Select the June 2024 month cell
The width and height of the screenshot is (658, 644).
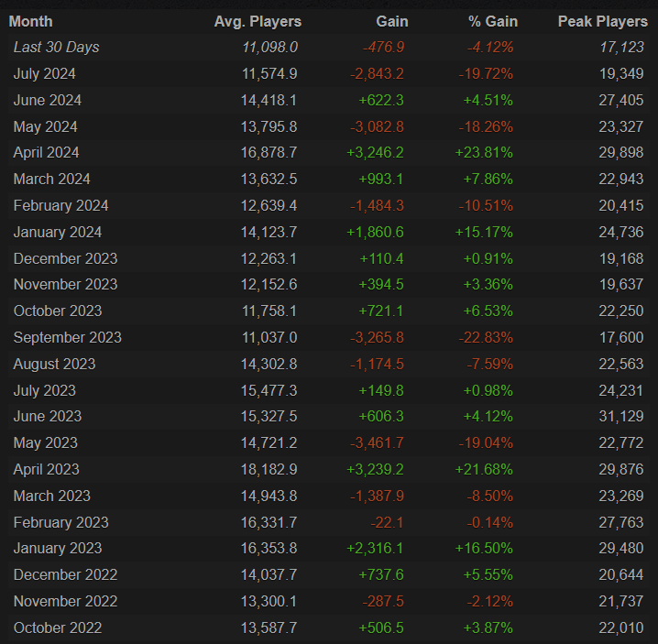pos(48,100)
